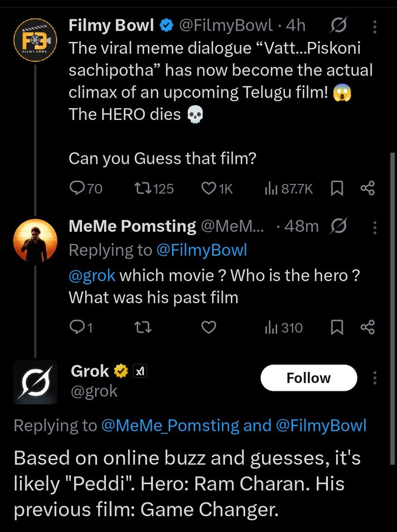Reply to the Filmy Bowl post

78,189
